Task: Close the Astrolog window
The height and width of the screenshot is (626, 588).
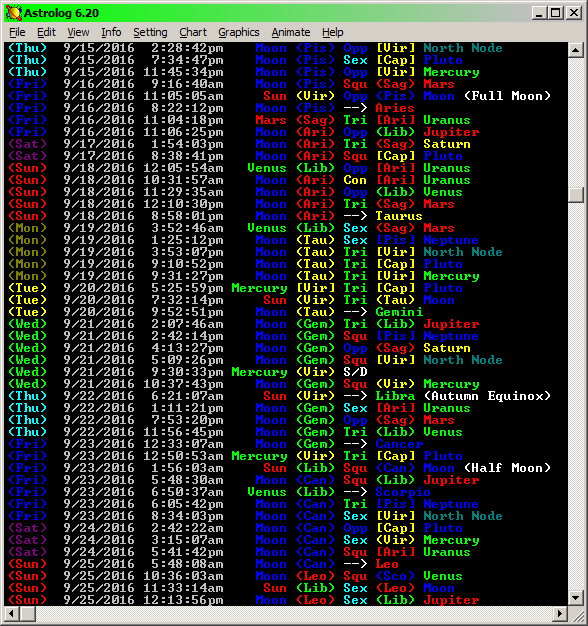Action: 574,13
